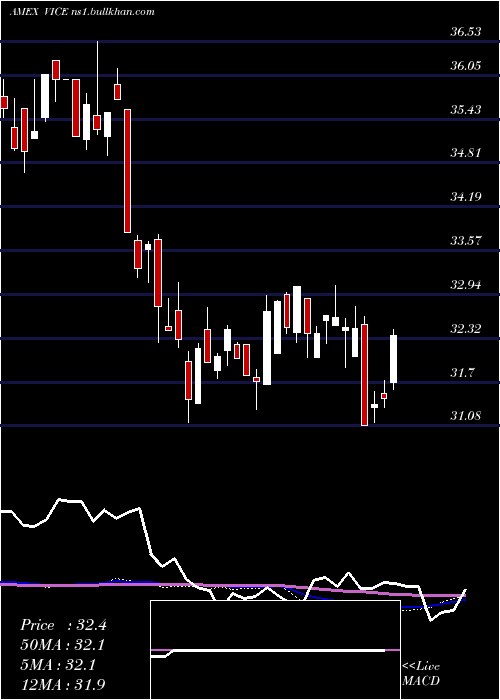Viewport: 500px width, 700px height.
Task: Click the 36.53 price axis label
Action: [466, 32]
